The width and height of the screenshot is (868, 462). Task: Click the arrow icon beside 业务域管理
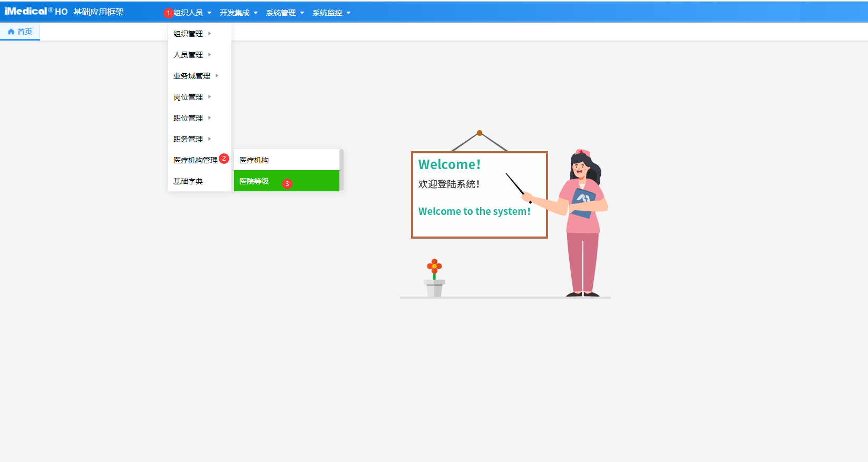click(x=217, y=76)
